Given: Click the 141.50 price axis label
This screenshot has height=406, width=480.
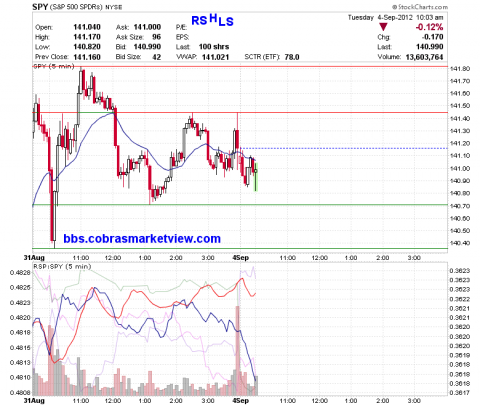Looking at the screenshot, I should (x=460, y=106).
